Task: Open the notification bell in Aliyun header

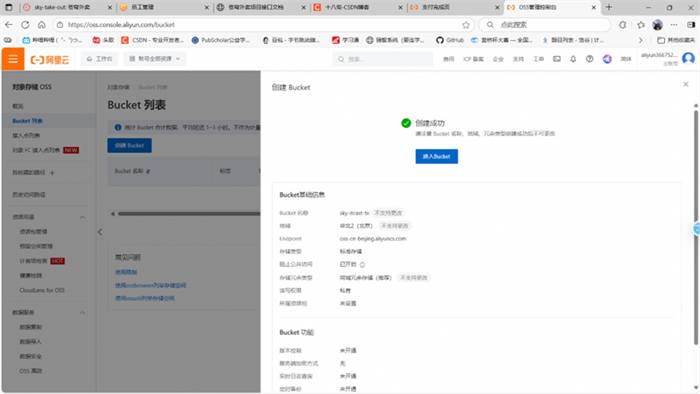Action: (573, 59)
